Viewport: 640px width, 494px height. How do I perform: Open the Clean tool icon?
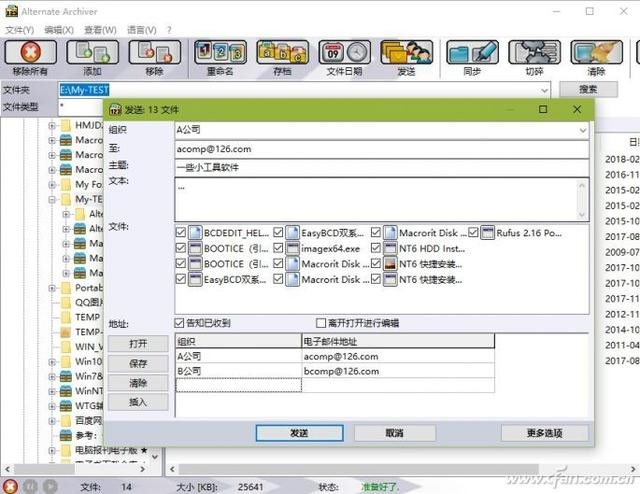pos(596,52)
